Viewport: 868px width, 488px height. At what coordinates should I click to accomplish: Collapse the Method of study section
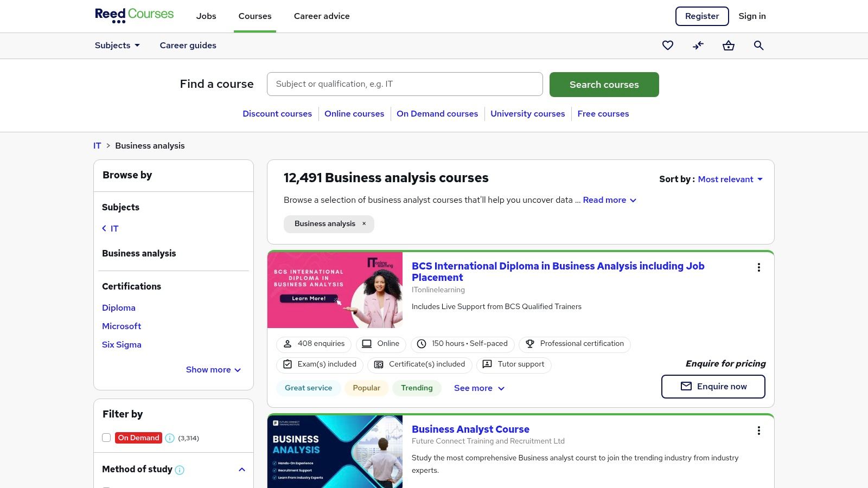click(x=242, y=470)
